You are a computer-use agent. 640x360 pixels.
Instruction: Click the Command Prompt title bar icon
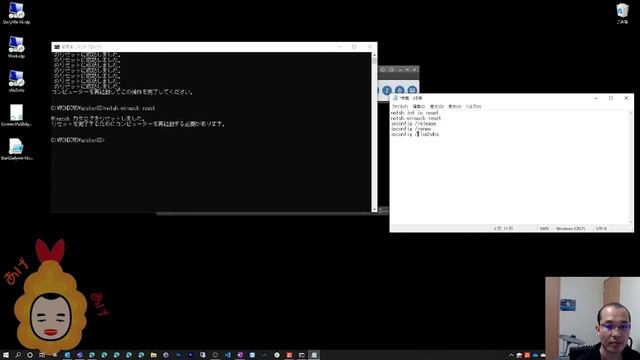57,47
